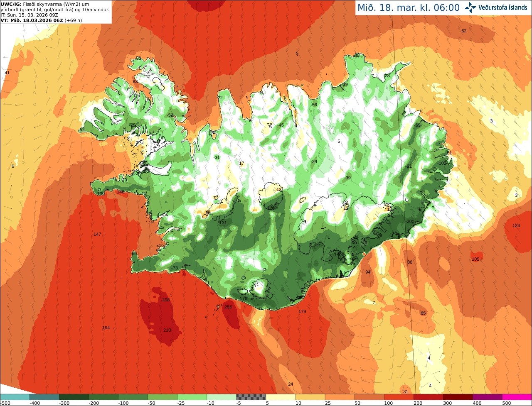Image resolution: width=532 pixels, height=406 pixels.
Task: Click the -52 value in the Westfjords
Action: click(170, 115)
